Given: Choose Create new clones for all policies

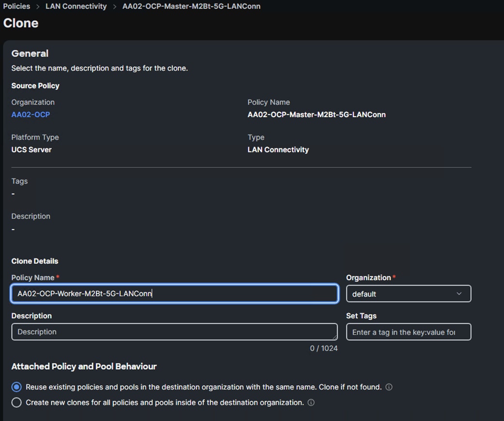Looking at the screenshot, I should (16, 403).
